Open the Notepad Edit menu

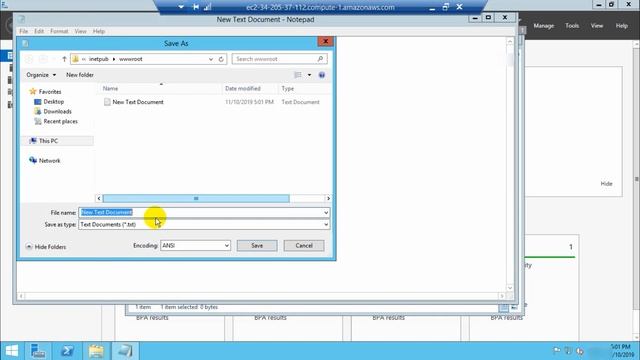tap(39, 31)
